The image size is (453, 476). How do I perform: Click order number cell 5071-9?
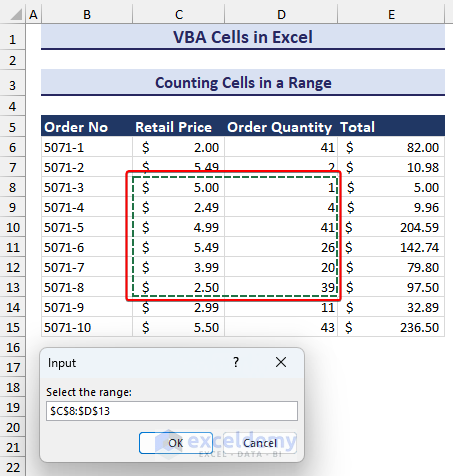(87, 307)
